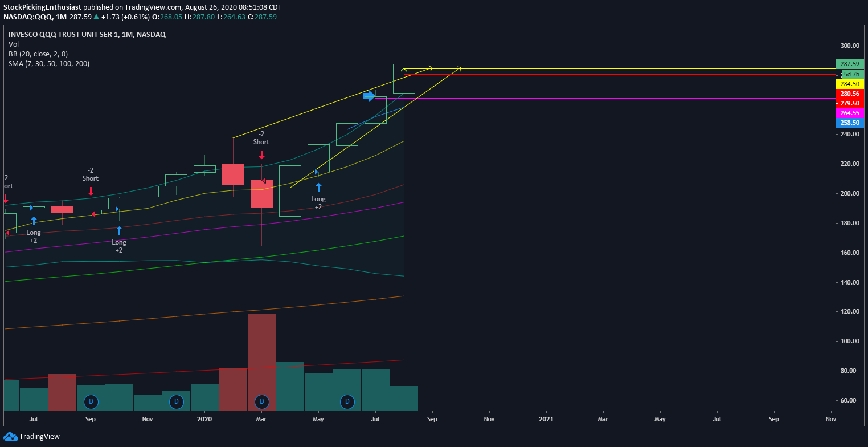This screenshot has height=447, width=868.
Task: Click the 2021 label on time axis
Action: (546, 419)
